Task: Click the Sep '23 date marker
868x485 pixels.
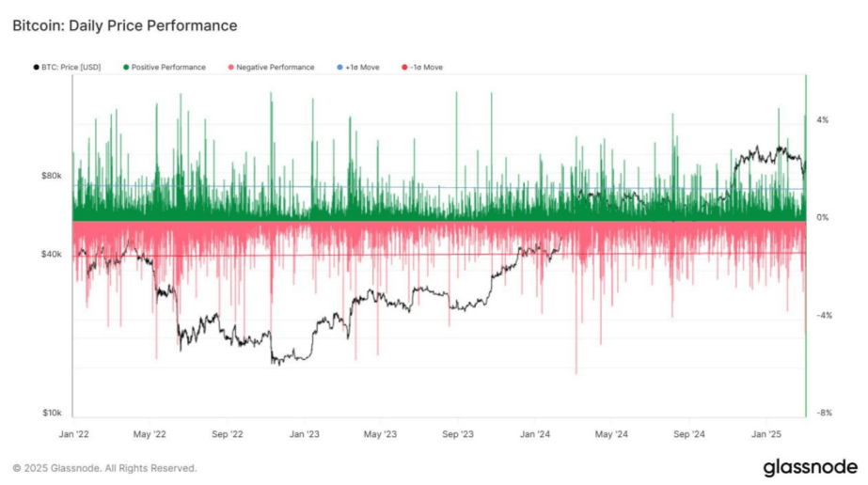Action: 458,434
